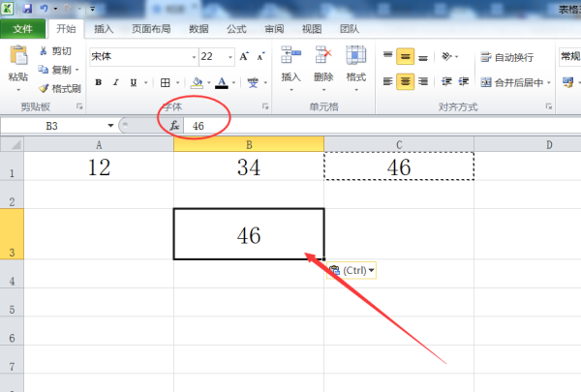Screen dimensions: 581x392
Task: Open the 公式 ribbon tab
Action: (x=236, y=30)
